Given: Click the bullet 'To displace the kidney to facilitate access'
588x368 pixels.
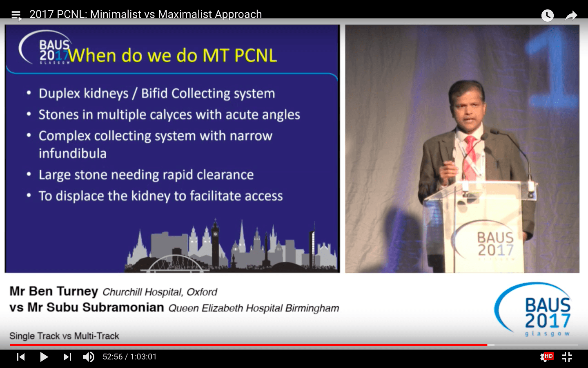Looking at the screenshot, I should point(161,196).
